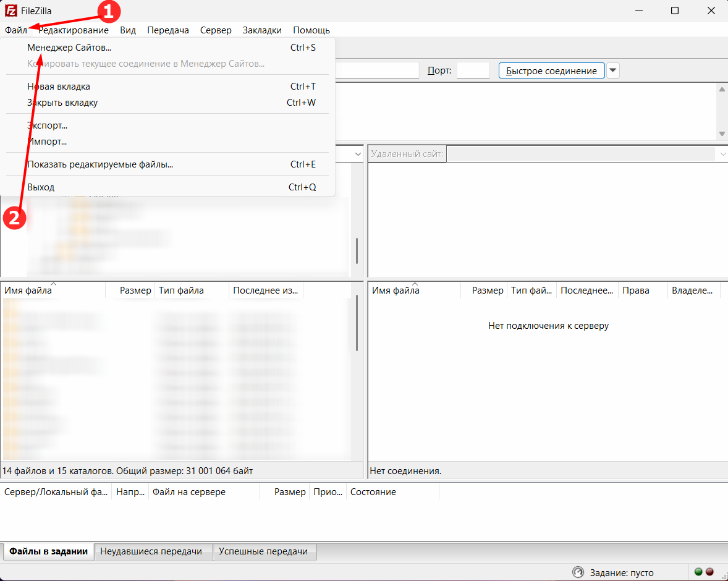Expand the local site path dropdown

358,154
